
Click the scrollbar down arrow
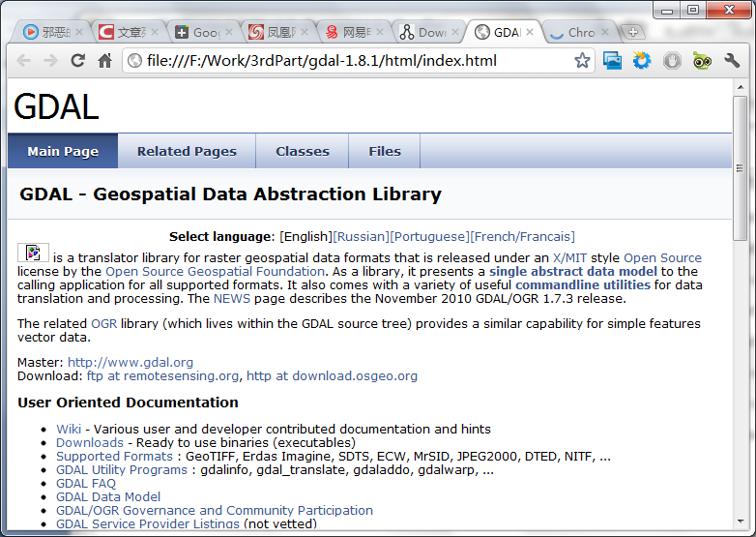(x=741, y=522)
